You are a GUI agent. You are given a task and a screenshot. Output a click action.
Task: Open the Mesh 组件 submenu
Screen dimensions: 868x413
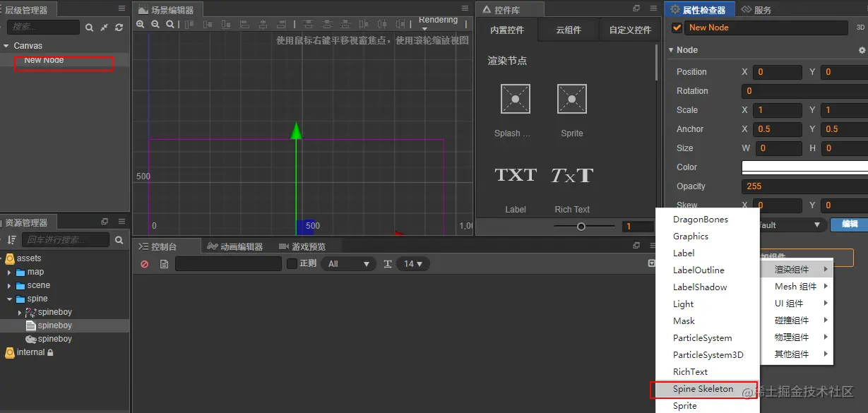click(x=797, y=287)
